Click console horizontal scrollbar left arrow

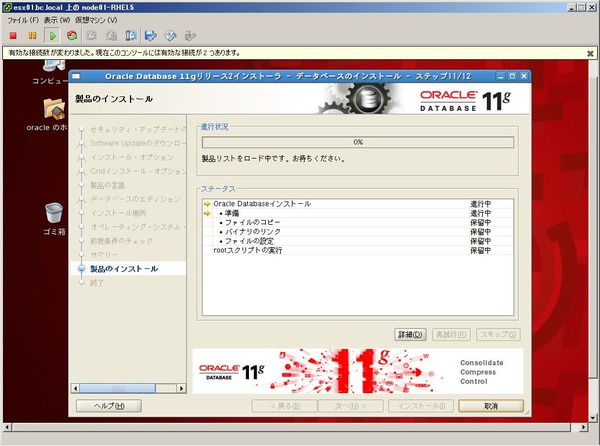[x=7, y=427]
